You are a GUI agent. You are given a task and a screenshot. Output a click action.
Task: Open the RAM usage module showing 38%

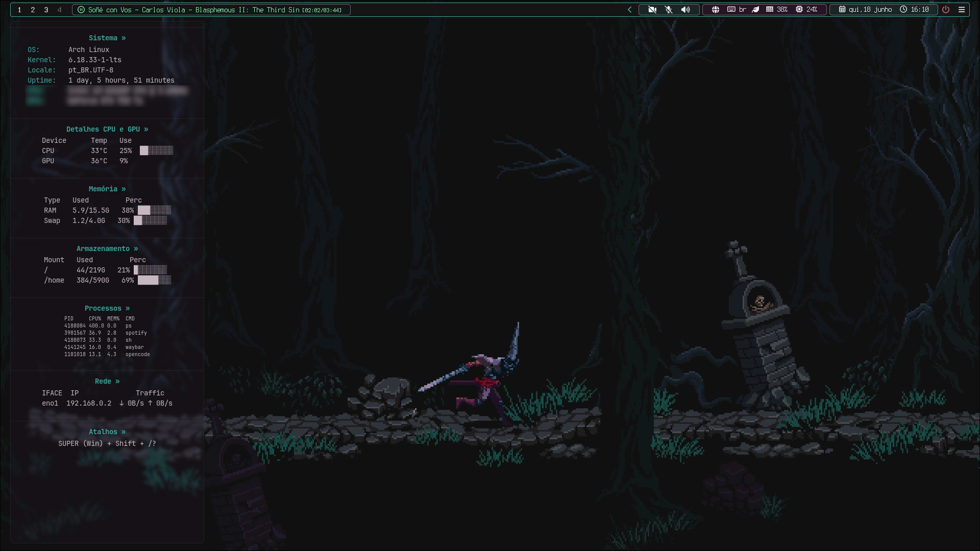tap(776, 10)
